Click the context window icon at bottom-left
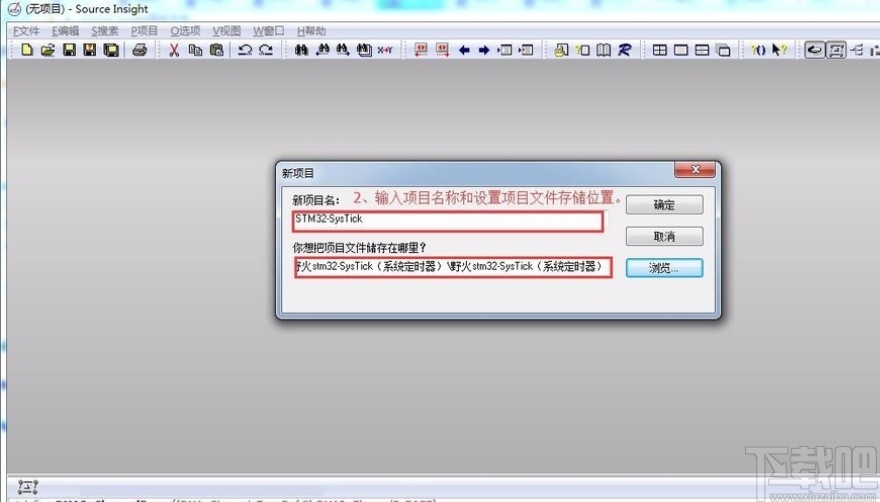The width and height of the screenshot is (880, 502). 28,486
